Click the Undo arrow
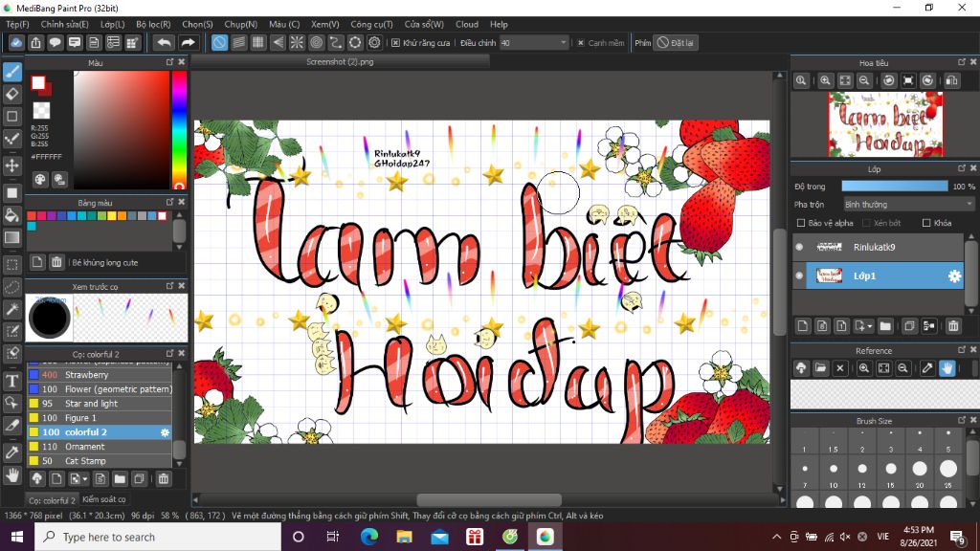Image resolution: width=980 pixels, height=551 pixels. click(164, 42)
